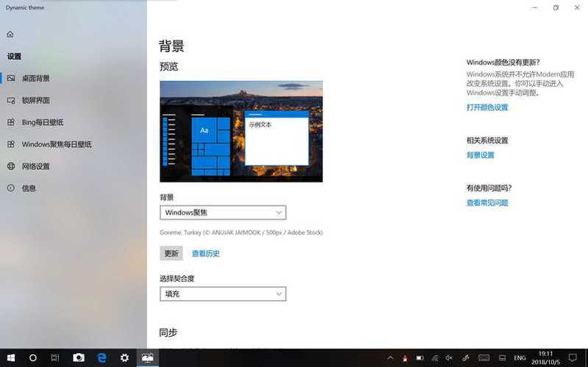This screenshot has height=367, width=588.
Task: Select the 桌面背景 desktop background icon
Action: pyautogui.click(x=11, y=78)
